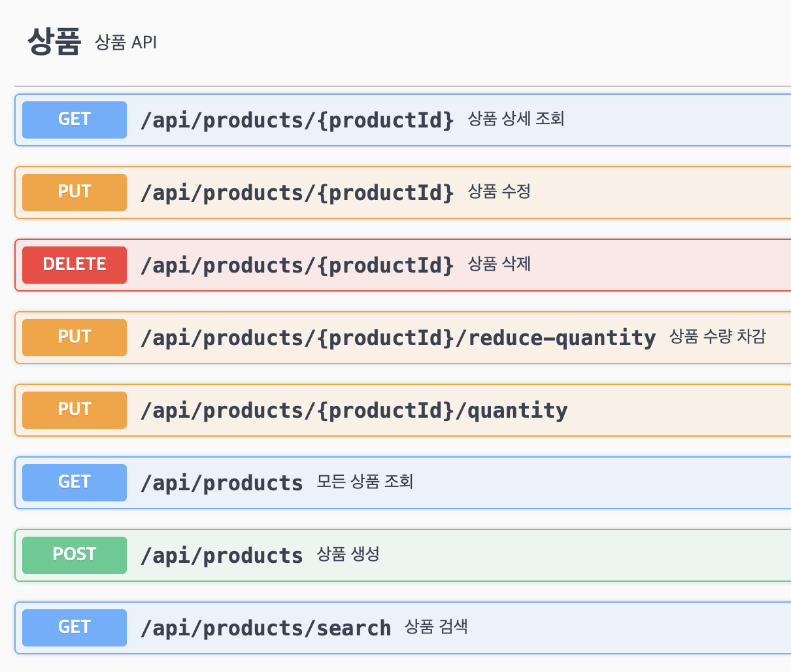791x672 pixels.
Task: Expand the /api/products/search path
Action: tap(265, 628)
